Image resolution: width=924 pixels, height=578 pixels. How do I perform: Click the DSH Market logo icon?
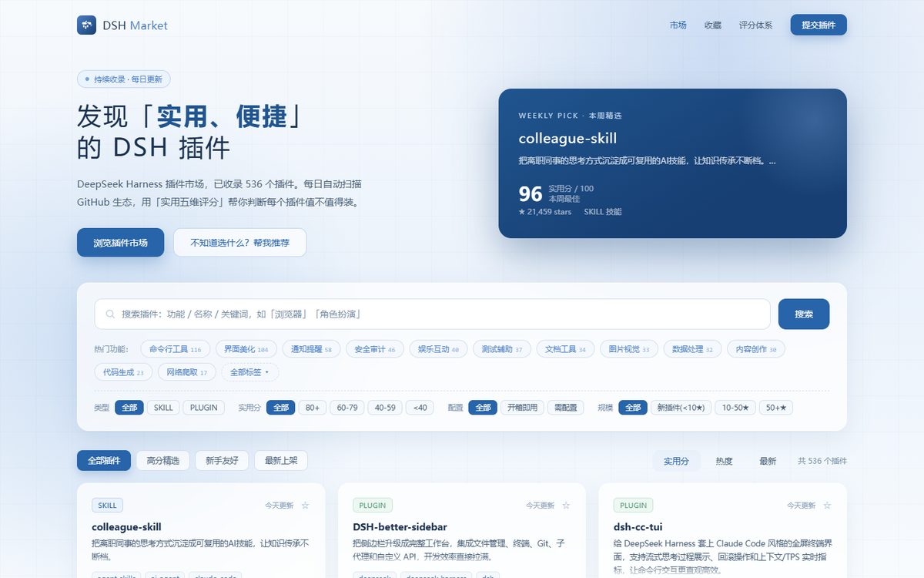tap(86, 25)
